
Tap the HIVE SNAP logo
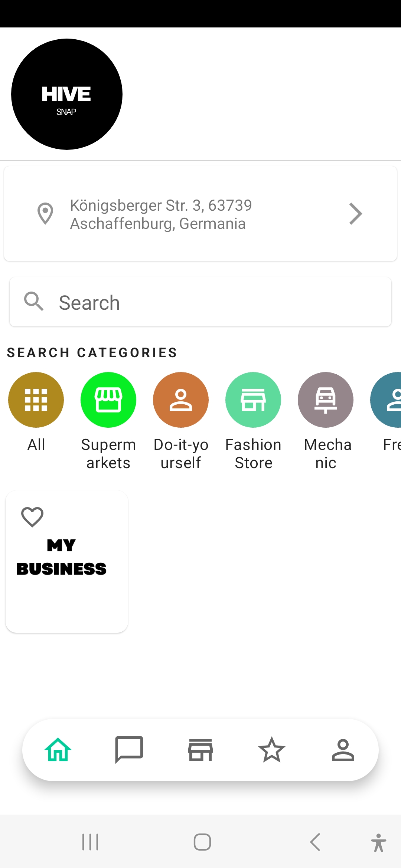click(x=67, y=94)
